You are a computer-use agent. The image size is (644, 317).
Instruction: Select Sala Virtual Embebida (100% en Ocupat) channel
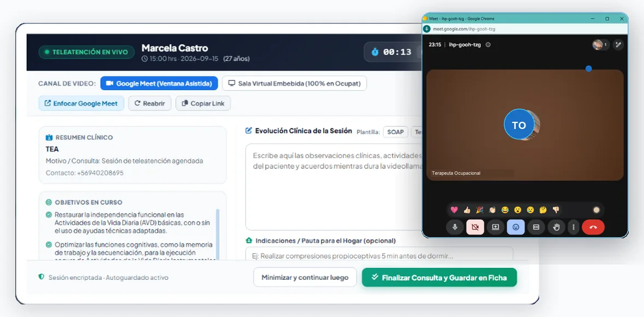pos(295,83)
